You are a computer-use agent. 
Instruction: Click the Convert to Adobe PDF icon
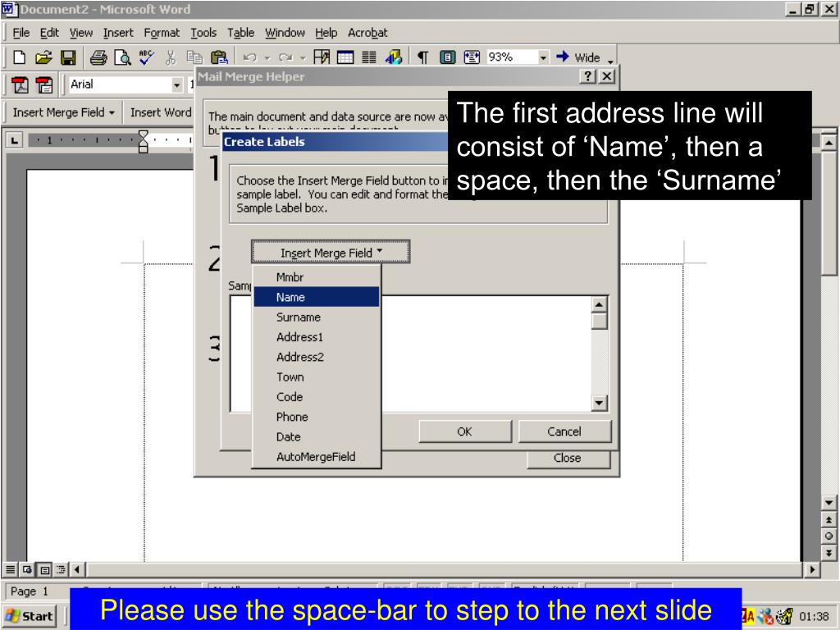20,84
